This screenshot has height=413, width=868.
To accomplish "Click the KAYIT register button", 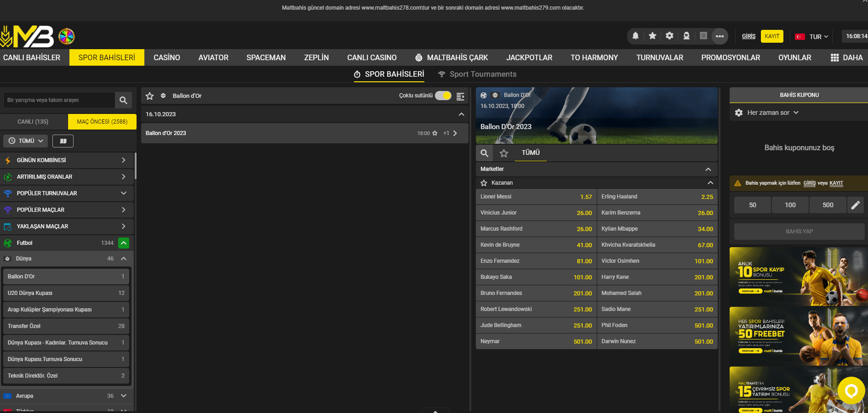I will point(772,36).
